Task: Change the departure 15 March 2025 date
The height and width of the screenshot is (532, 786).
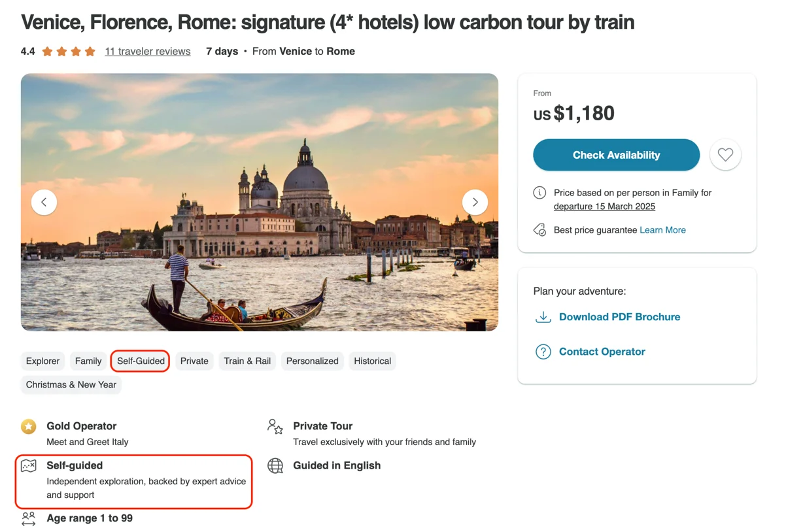Action: pyautogui.click(x=604, y=207)
